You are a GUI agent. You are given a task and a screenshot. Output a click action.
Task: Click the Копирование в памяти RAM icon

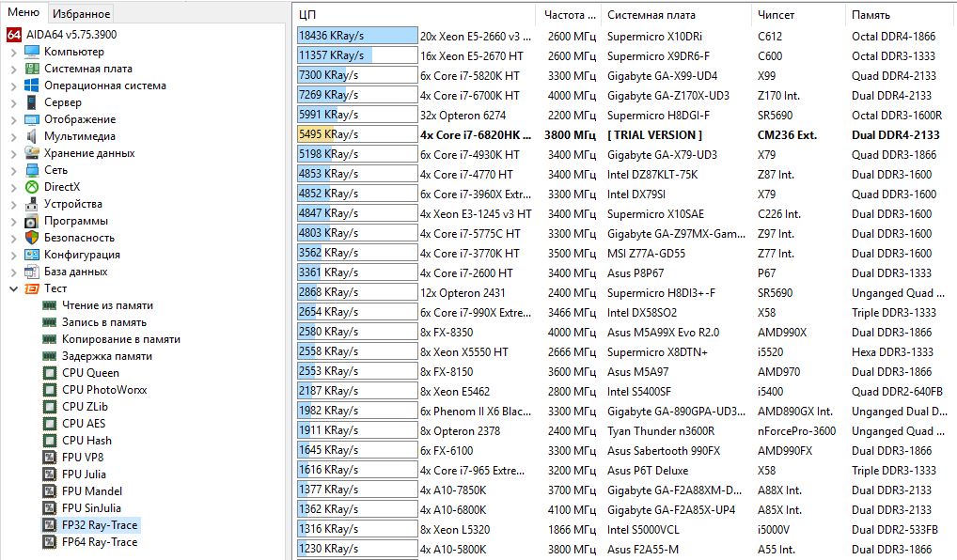pos(50,339)
